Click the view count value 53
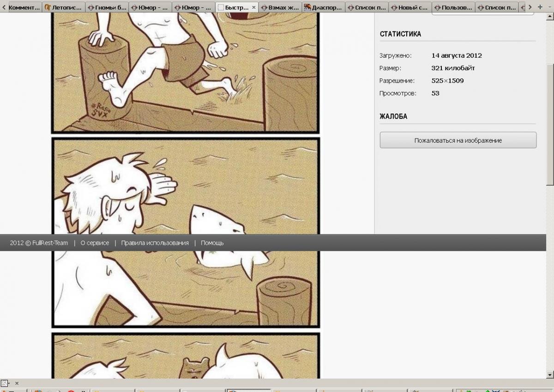The width and height of the screenshot is (554, 392). [x=435, y=93]
